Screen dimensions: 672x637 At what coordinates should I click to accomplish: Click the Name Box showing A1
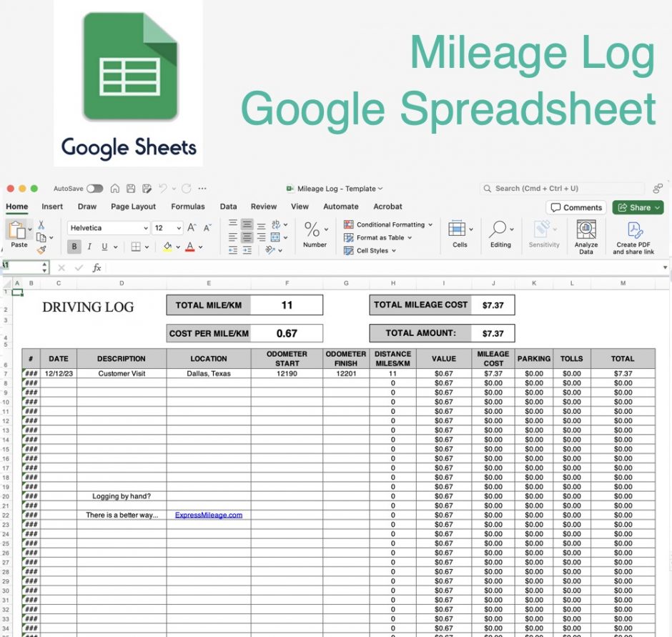tap(26, 267)
